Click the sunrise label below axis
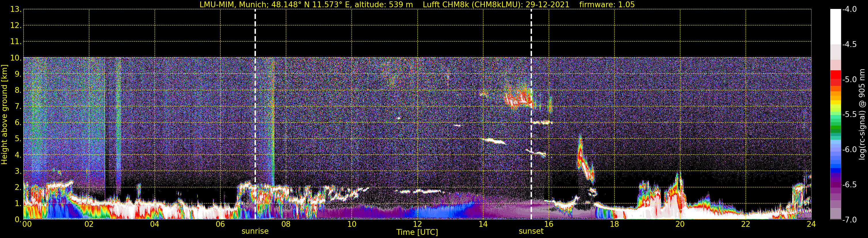The image size is (868, 238). [255, 231]
